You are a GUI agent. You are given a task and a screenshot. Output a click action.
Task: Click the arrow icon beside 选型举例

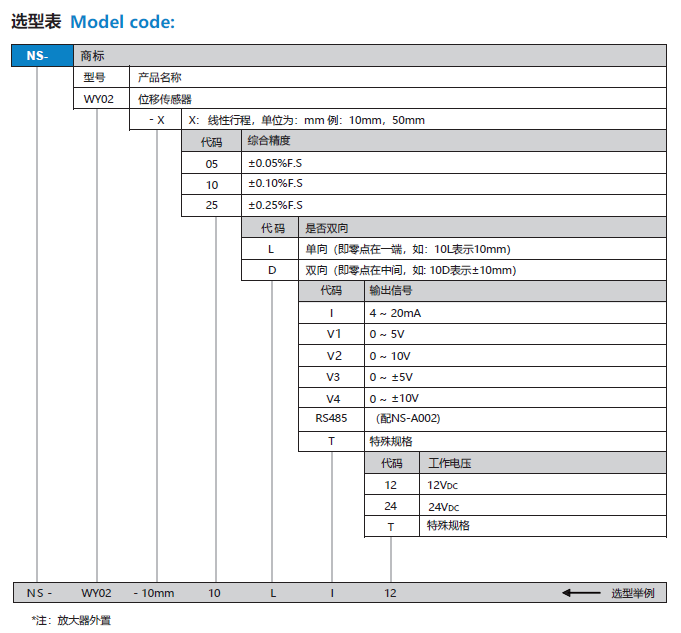[x=581, y=593]
